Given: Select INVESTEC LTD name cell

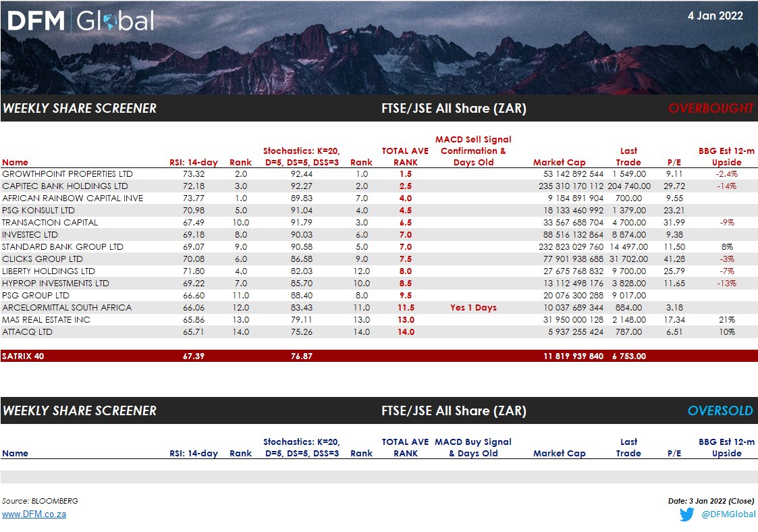Looking at the screenshot, I should pyautogui.click(x=30, y=234).
